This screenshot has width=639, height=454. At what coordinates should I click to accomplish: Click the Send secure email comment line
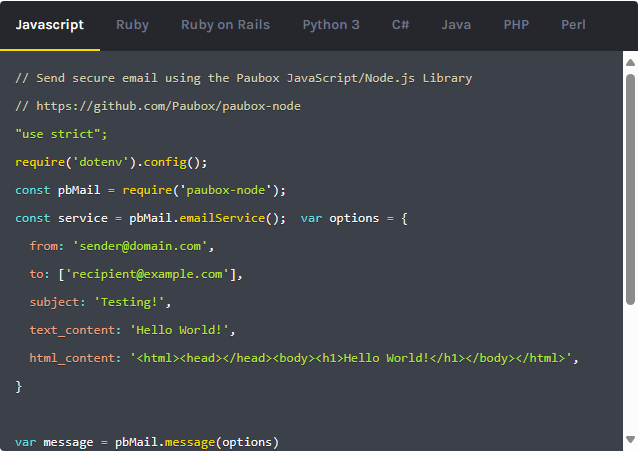(x=244, y=78)
